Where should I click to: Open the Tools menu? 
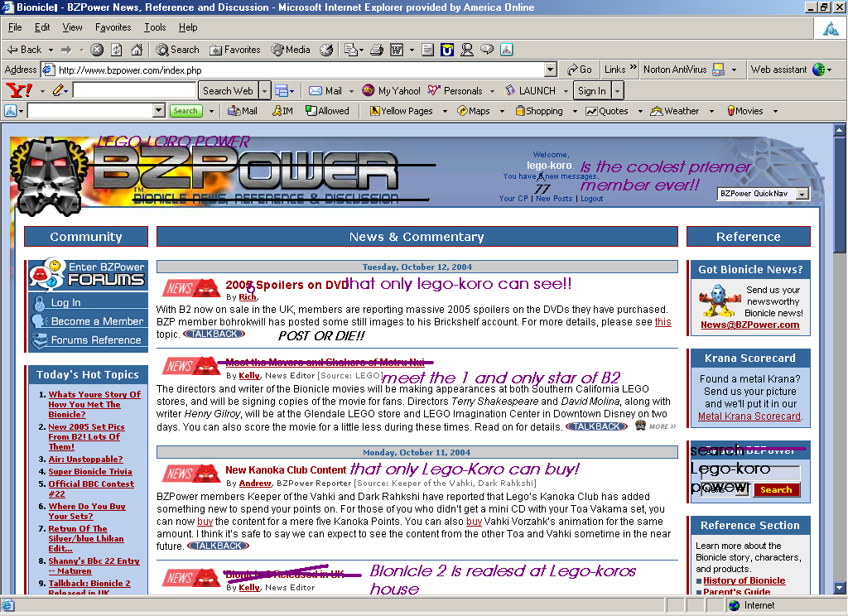pos(155,27)
